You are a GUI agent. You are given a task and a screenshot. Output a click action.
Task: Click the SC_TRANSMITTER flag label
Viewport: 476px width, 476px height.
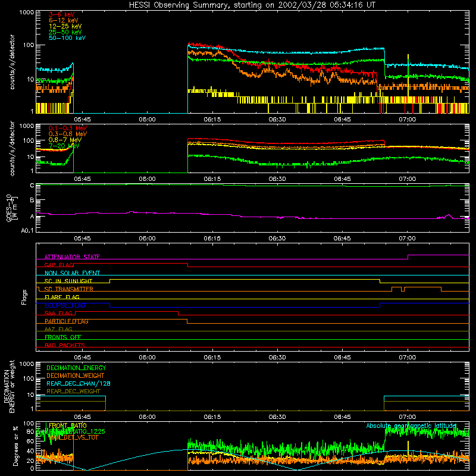pos(68,289)
